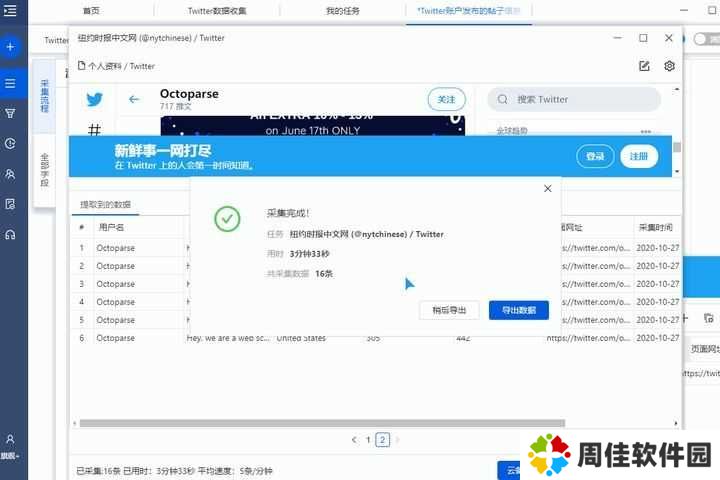720x480 pixels.
Task: Open the settings gear in browser window
Action: coord(669,66)
